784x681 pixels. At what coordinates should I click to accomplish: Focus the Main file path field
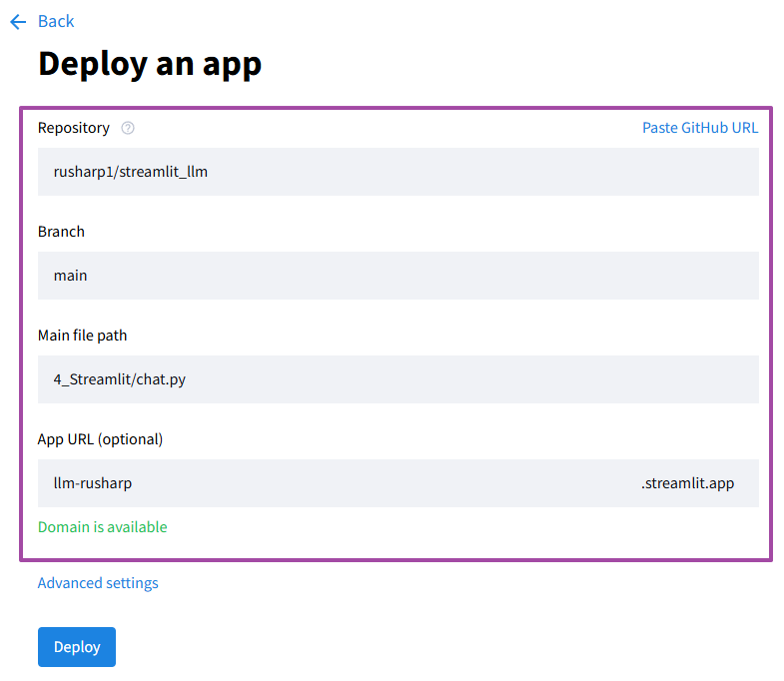[x=398, y=379]
